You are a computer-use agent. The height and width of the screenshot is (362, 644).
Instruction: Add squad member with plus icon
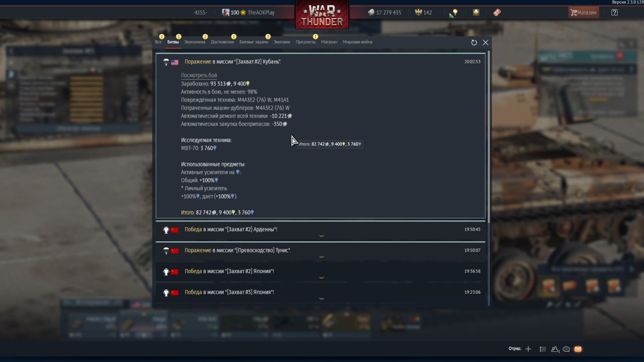coord(528,349)
